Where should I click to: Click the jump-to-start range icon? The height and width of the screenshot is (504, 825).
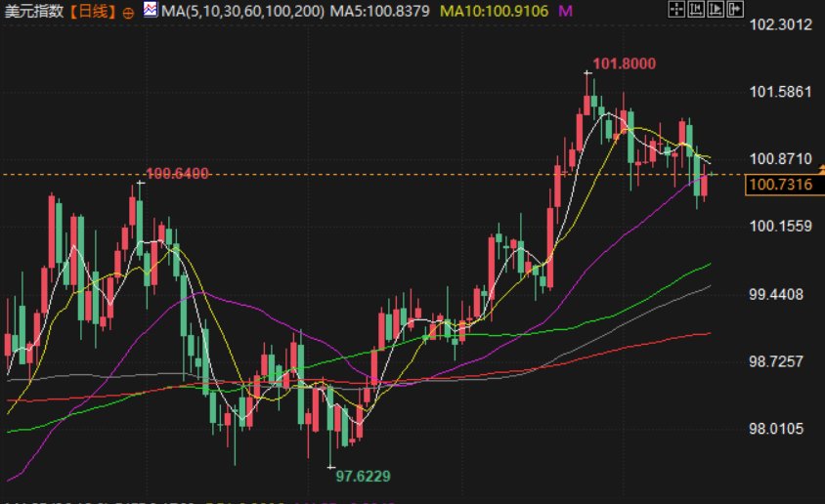[696, 9]
